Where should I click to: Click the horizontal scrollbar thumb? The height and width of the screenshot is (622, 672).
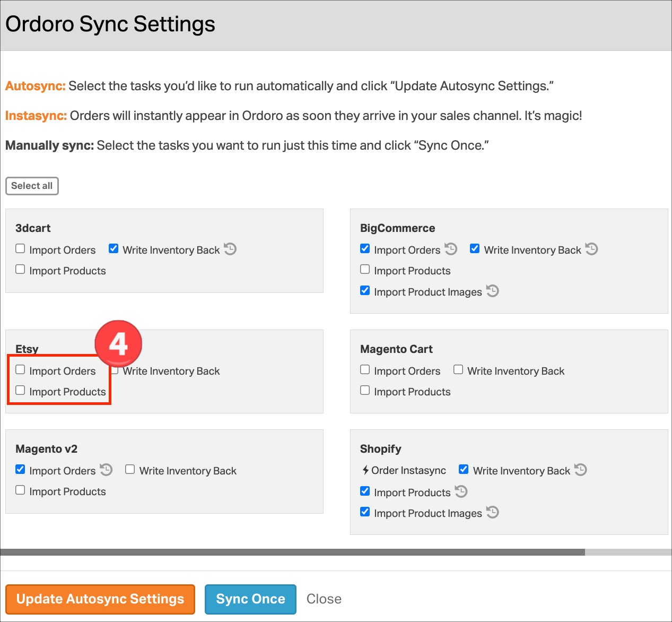pos(292,552)
